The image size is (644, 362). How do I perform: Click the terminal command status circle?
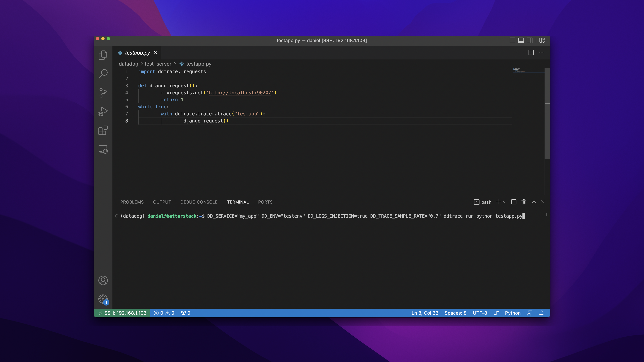[117, 216]
